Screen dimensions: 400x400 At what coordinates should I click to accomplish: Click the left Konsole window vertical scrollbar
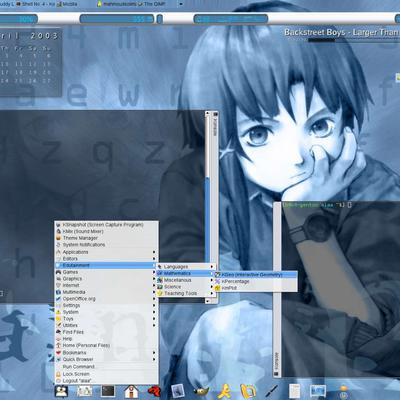(208, 206)
